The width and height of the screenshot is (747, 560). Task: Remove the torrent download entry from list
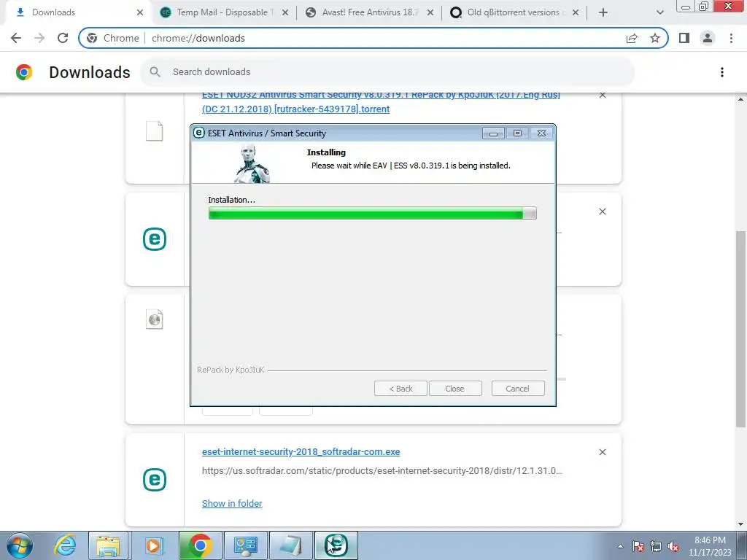602,96
